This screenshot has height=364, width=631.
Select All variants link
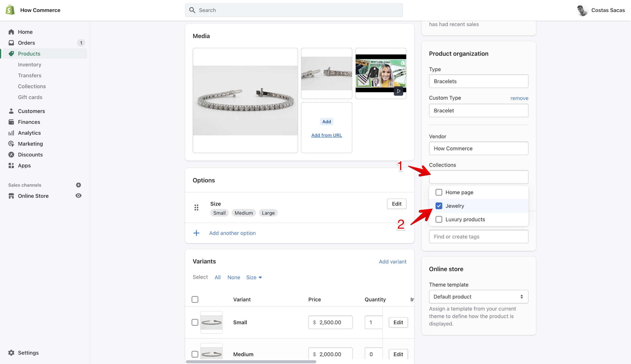(x=217, y=278)
